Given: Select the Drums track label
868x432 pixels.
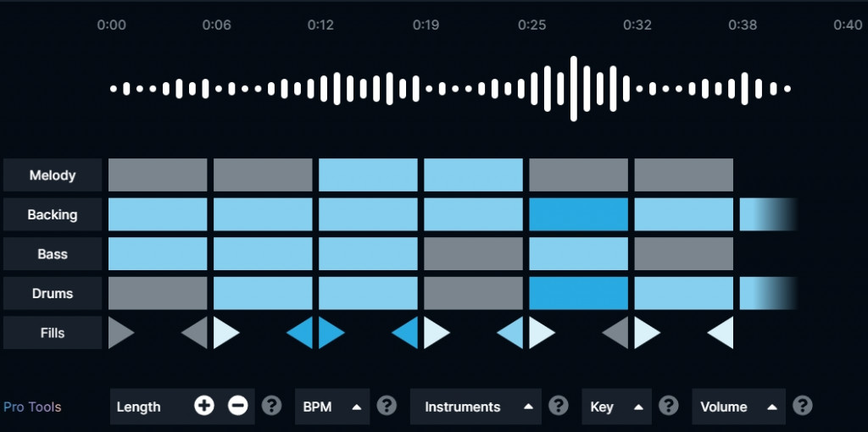Looking at the screenshot, I should tap(53, 293).
